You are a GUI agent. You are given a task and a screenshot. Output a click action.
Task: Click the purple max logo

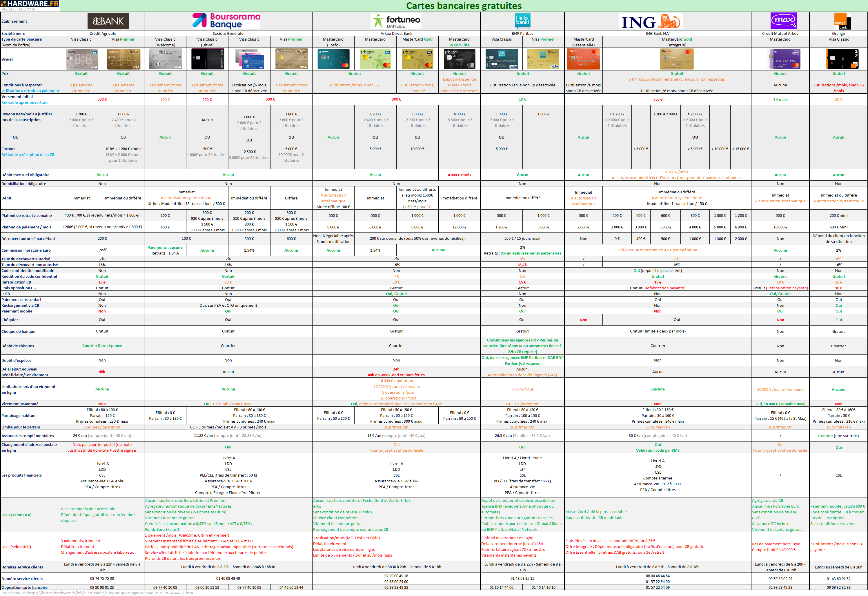tap(784, 21)
